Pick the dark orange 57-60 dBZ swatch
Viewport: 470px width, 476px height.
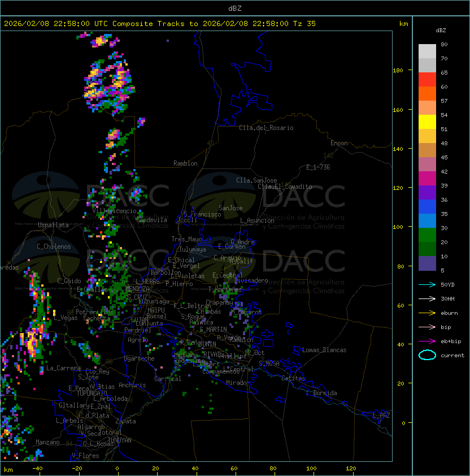tap(427, 93)
